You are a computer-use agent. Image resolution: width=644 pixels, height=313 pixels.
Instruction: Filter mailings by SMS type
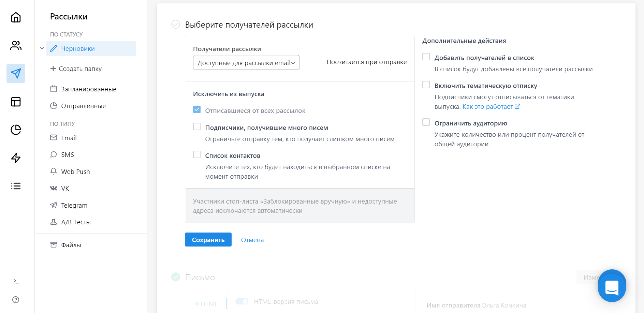[x=68, y=154]
